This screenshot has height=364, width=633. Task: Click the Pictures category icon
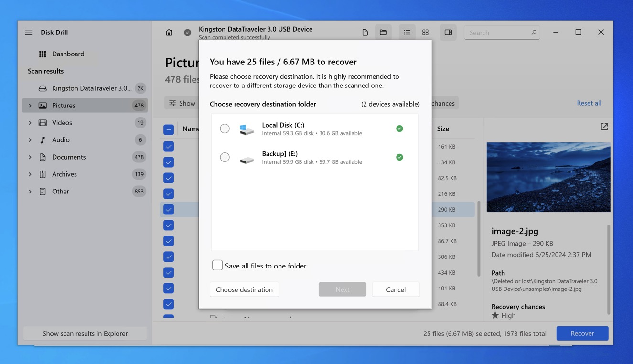point(43,106)
